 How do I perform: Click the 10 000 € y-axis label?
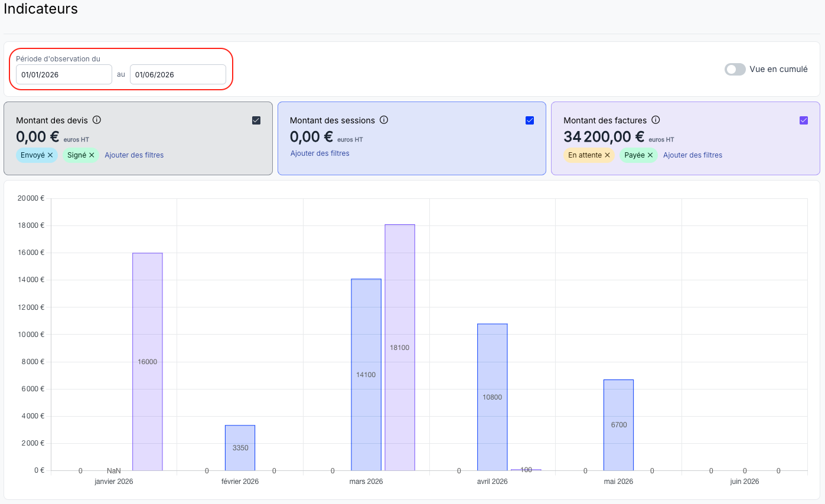[31, 335]
